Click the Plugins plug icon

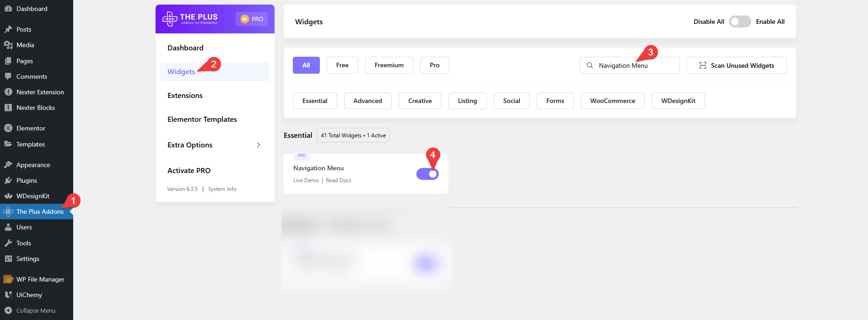[8, 180]
